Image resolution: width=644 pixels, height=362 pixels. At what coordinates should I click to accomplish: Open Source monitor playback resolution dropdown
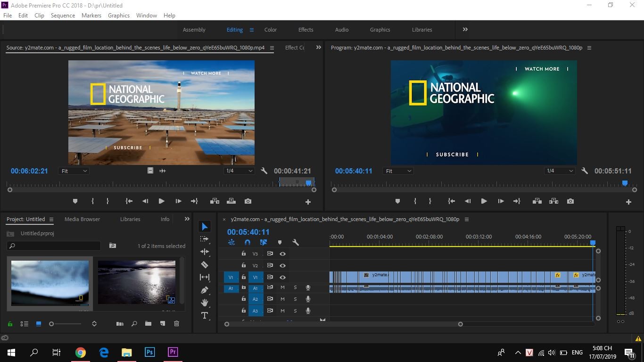(239, 171)
